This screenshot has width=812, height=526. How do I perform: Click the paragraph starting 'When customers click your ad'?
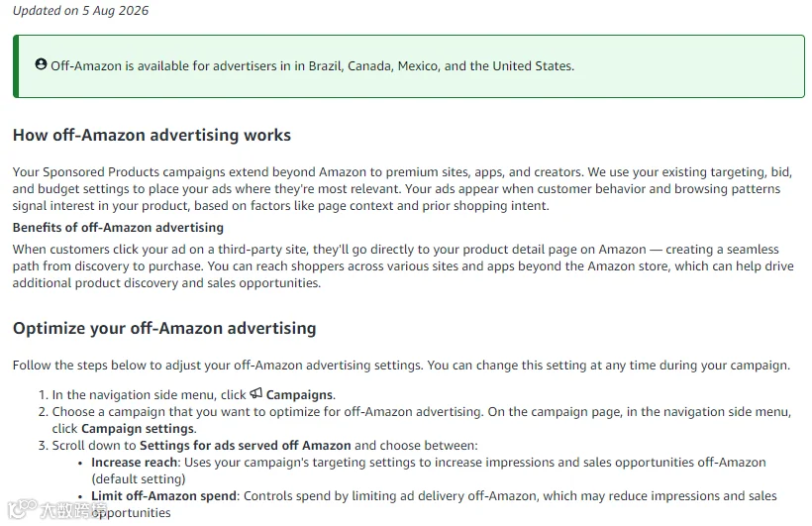(403, 265)
